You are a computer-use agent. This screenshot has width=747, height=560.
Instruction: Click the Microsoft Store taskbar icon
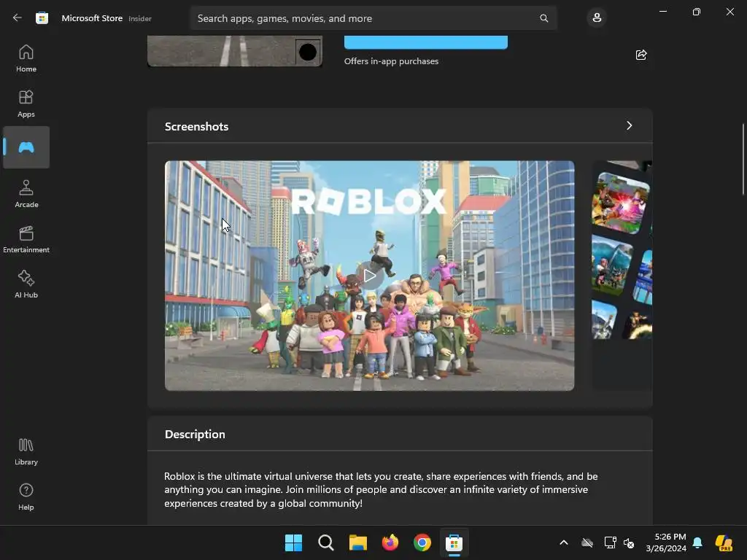coord(454,542)
